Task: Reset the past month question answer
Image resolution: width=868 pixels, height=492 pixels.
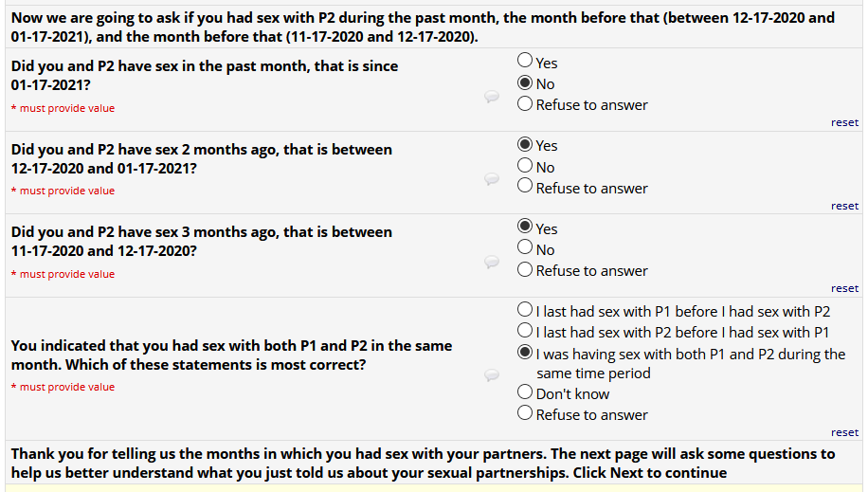Action: pyautogui.click(x=844, y=122)
